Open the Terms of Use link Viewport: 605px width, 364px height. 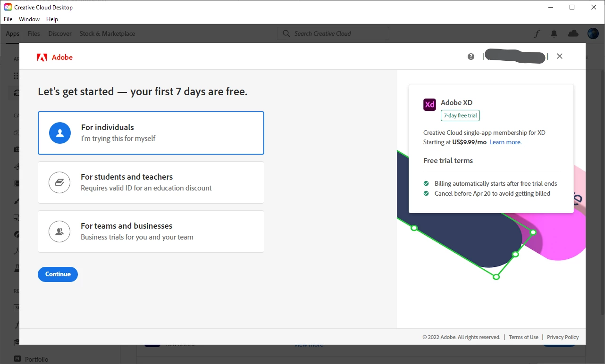pyautogui.click(x=523, y=337)
